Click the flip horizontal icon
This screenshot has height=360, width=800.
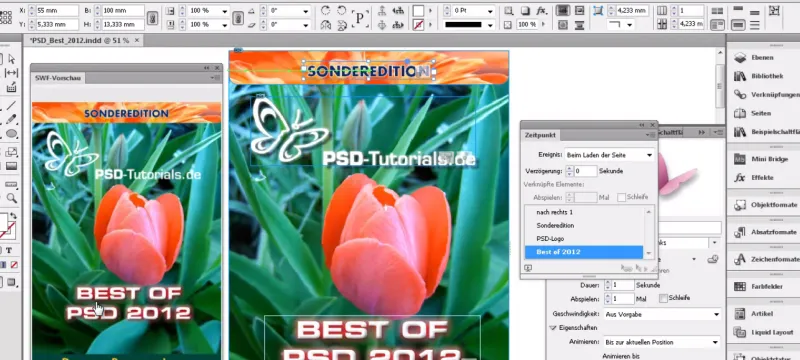click(x=326, y=24)
